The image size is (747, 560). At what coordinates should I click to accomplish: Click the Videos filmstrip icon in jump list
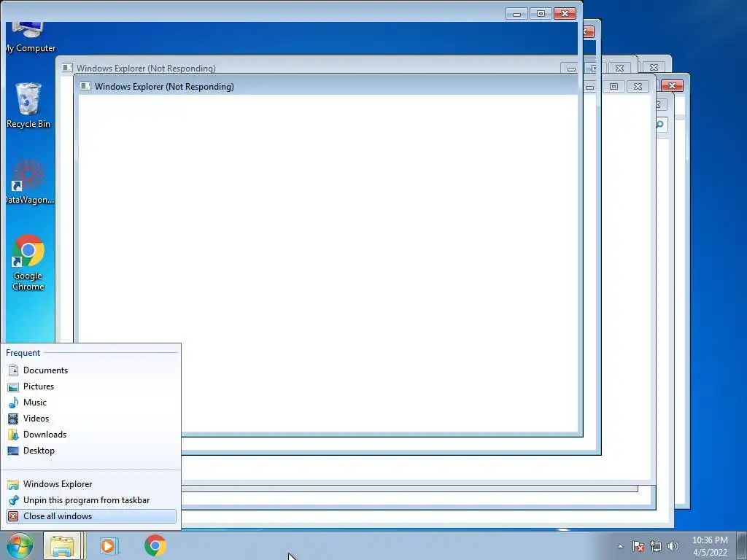13,419
